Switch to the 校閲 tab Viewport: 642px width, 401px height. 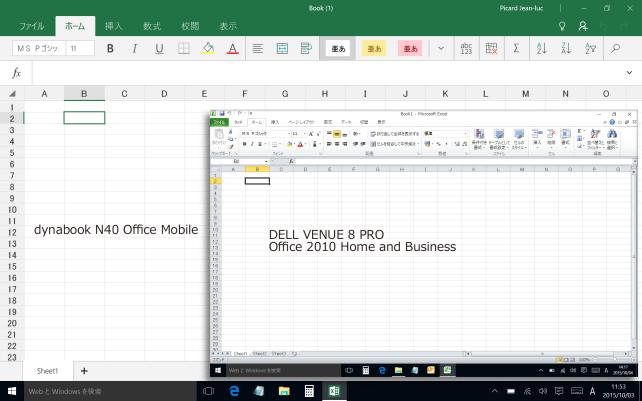point(190,26)
